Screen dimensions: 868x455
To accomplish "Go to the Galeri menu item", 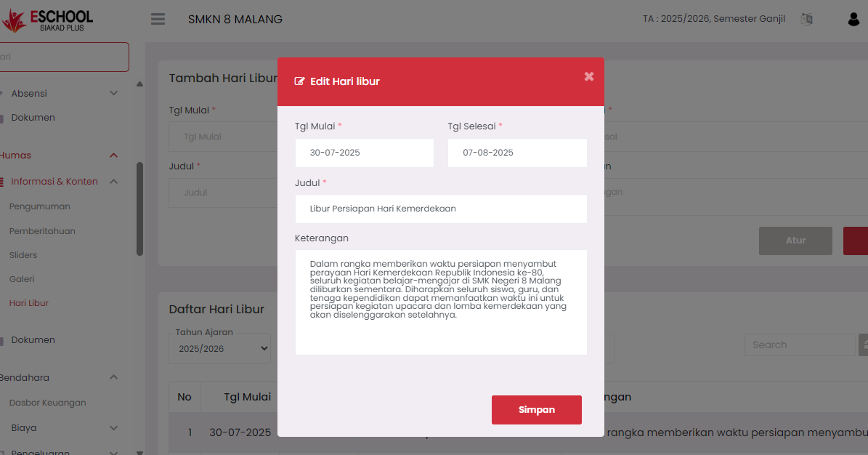I will tap(22, 279).
